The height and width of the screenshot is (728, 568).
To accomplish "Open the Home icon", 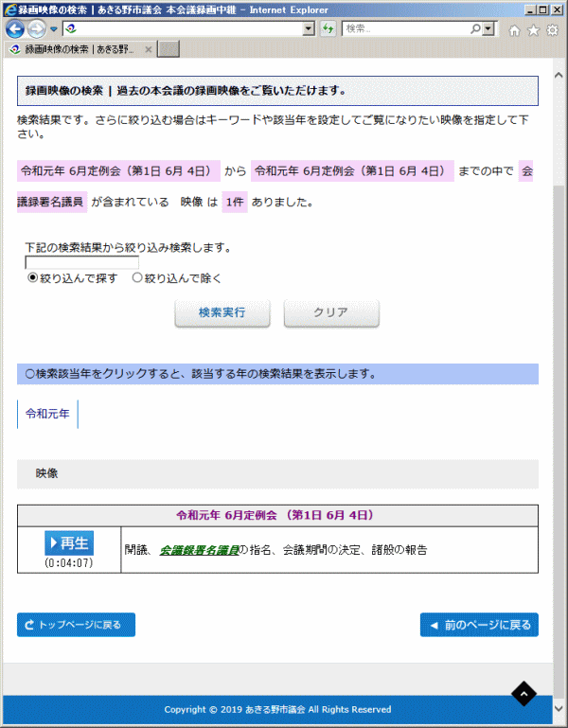I will pos(514,30).
